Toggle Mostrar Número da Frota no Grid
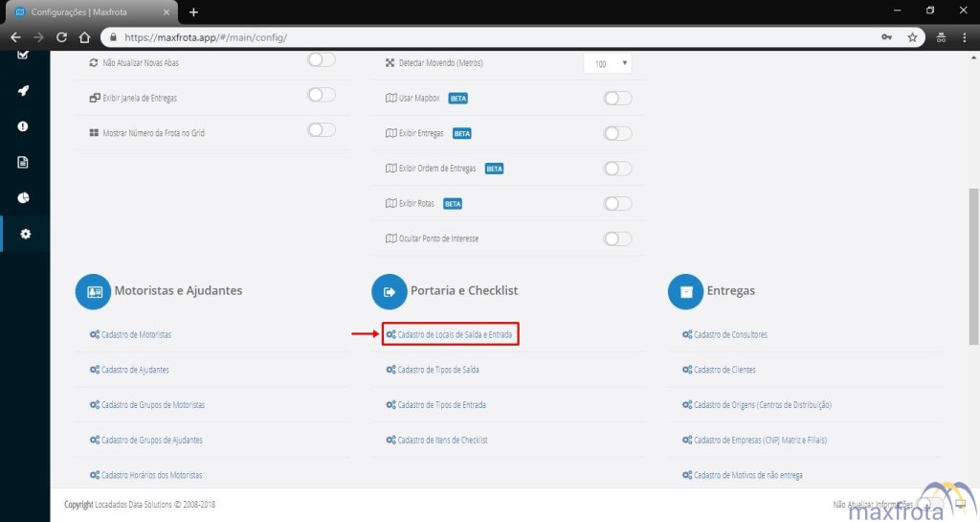This screenshot has height=522, width=980. (322, 130)
